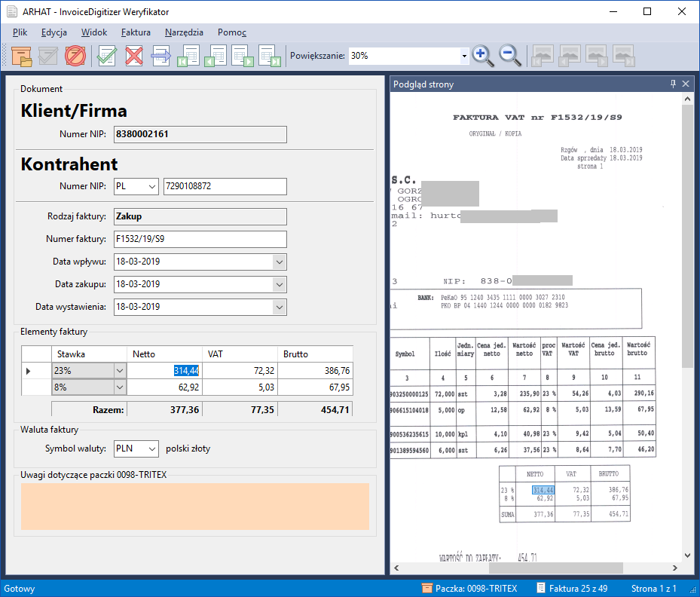Open a package with the box-and-folder icon

(21, 56)
